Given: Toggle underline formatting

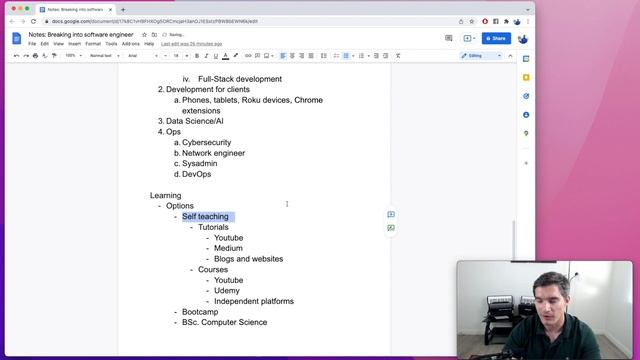Looking at the screenshot, I should (x=216, y=56).
